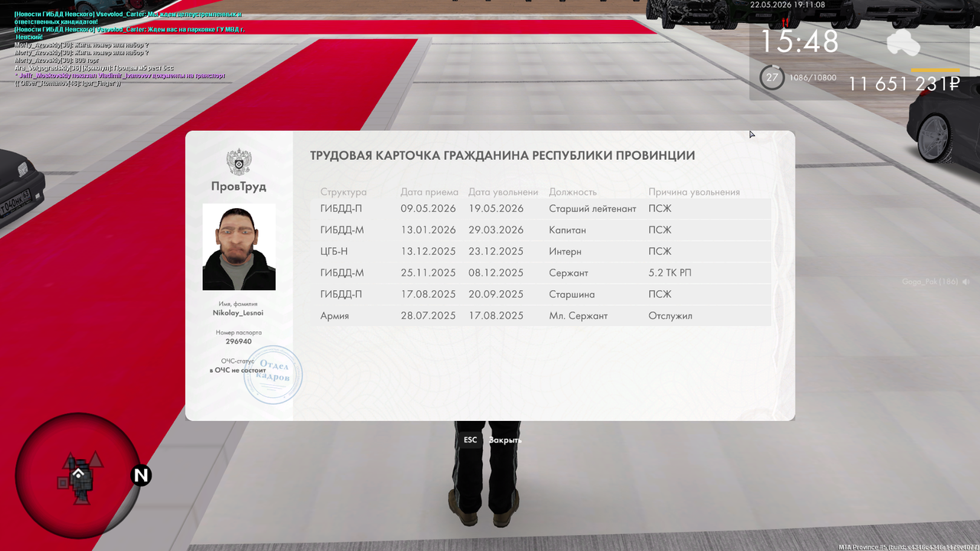Screen dimensions: 980x551
Task: Select ГИБДД-П in the Старшина row
Action: 341,295
